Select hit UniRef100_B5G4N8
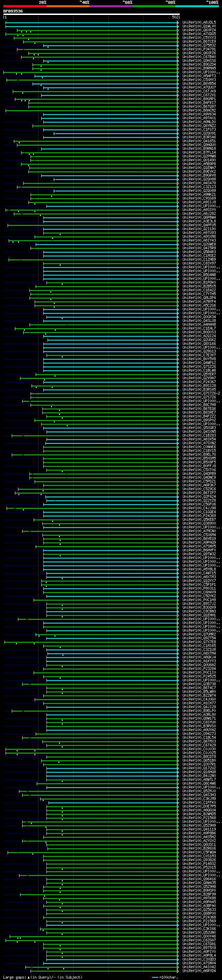Screen dimensions: 222x980 (199, 275)
